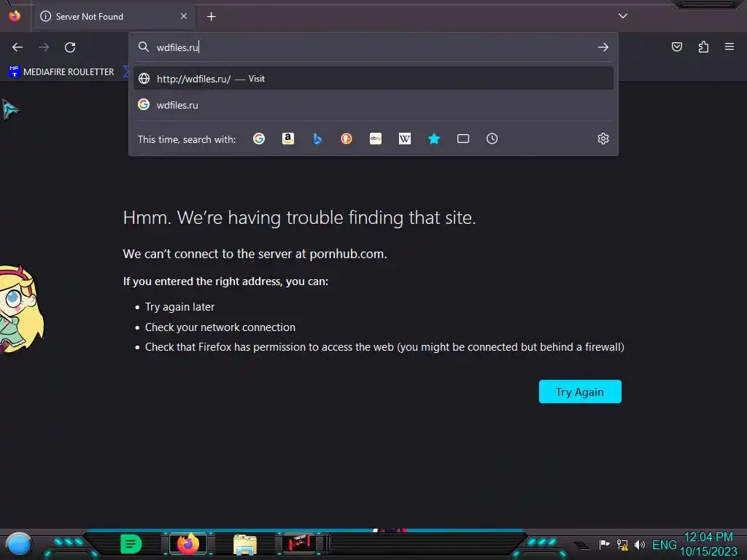747x560 pixels.
Task: Open the List all tabs chevron
Action: (623, 16)
